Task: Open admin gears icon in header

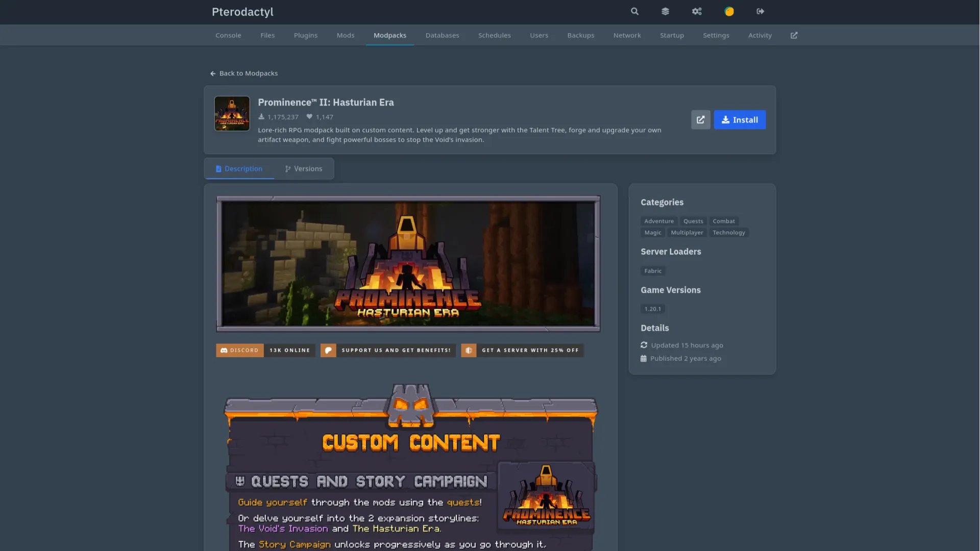Action: pos(697,11)
